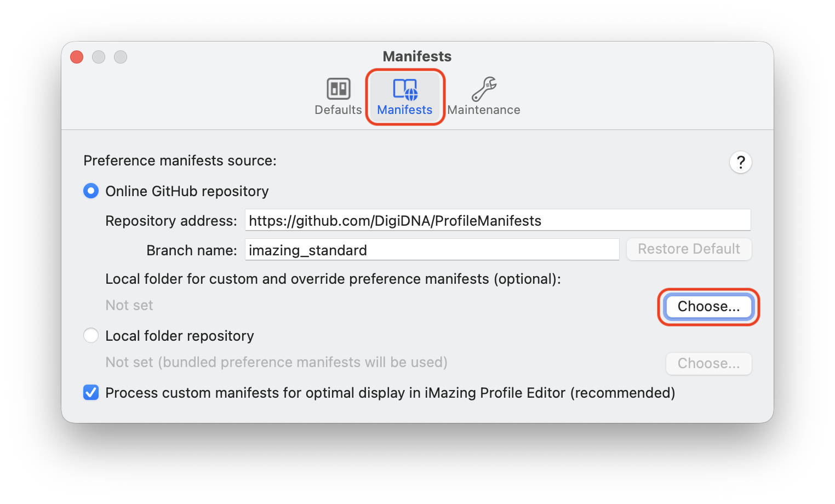This screenshot has width=835, height=504.
Task: Click into the Repository address field
Action: (497, 220)
